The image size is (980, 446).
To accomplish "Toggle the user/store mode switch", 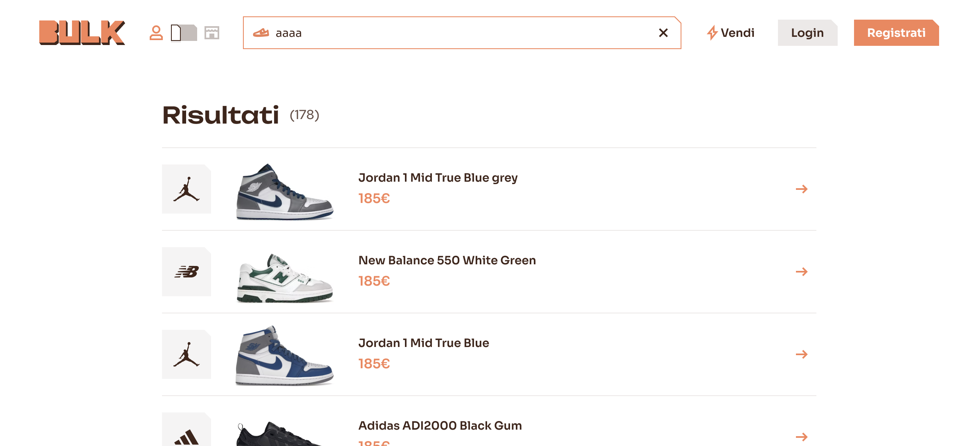I will point(184,33).
